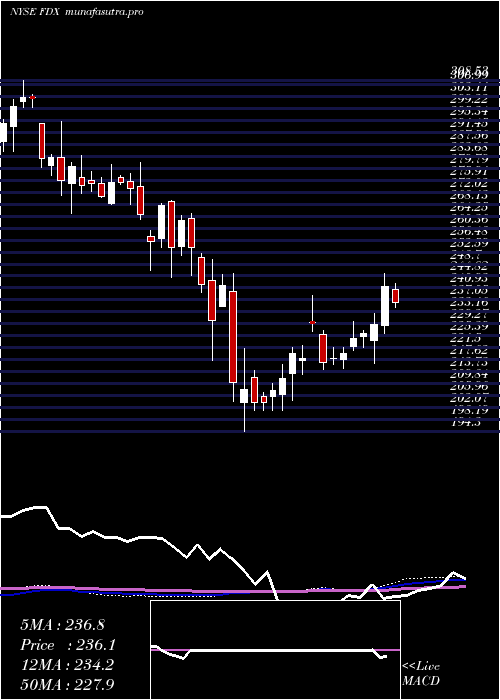500x700 pixels.
Task: Click the last red candlestick at chart's right edge
Action: (395, 296)
